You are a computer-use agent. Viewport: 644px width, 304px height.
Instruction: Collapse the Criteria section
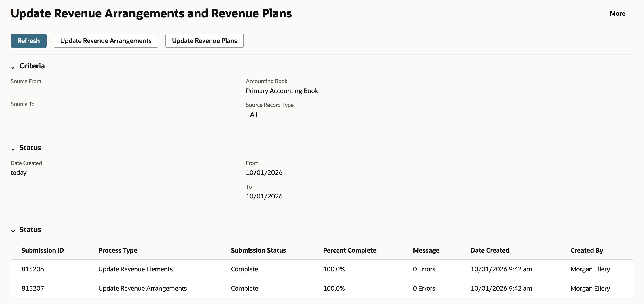click(13, 68)
